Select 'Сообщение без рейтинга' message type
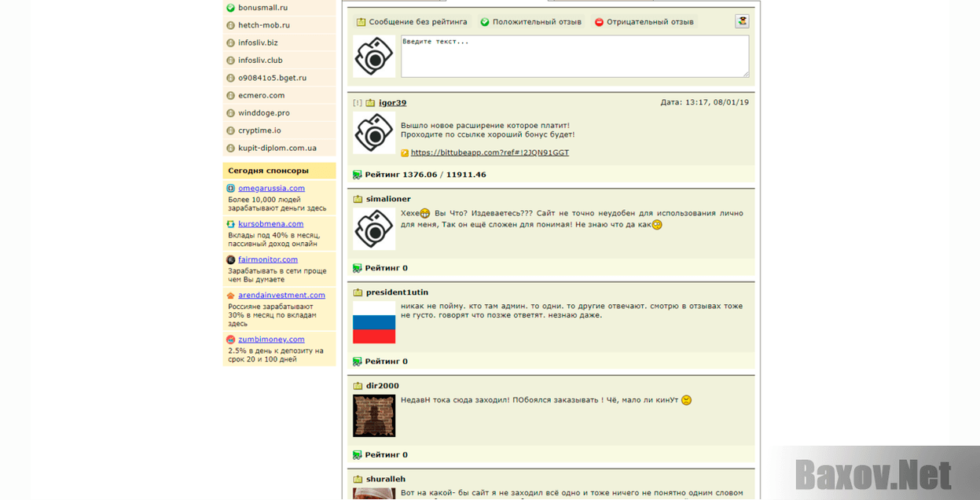Screen dimensions: 980x500 coord(411,22)
